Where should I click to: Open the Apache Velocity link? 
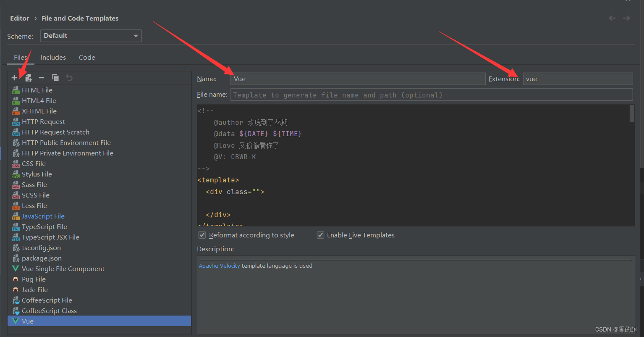pos(220,266)
